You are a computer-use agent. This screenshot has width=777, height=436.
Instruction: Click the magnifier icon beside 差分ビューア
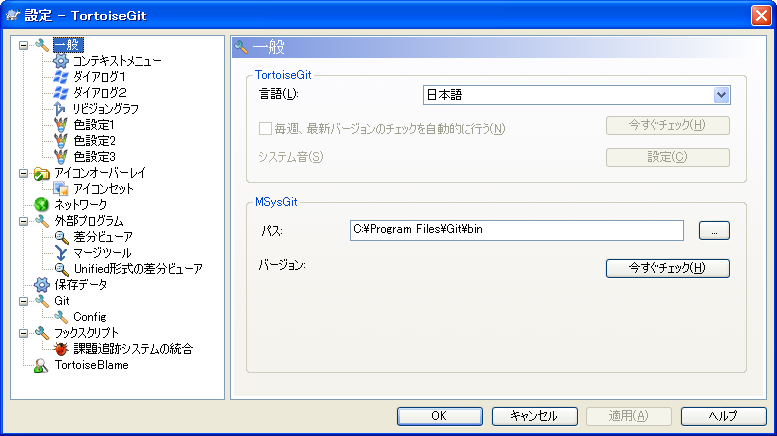coord(61,237)
